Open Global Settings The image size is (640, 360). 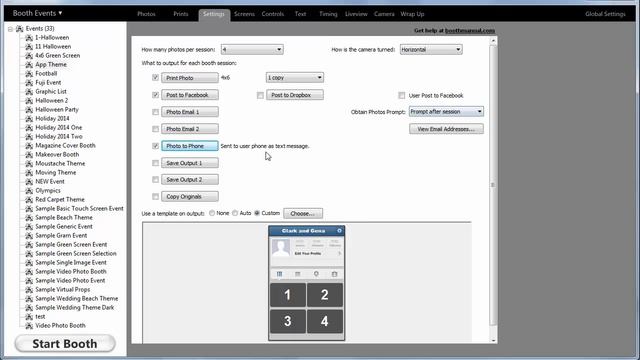tap(605, 14)
